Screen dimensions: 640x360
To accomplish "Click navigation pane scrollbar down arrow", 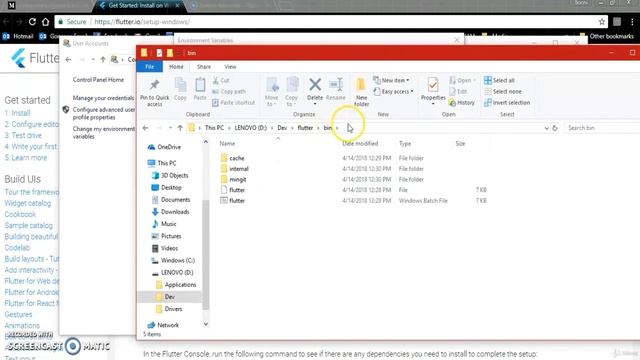I will [206, 324].
